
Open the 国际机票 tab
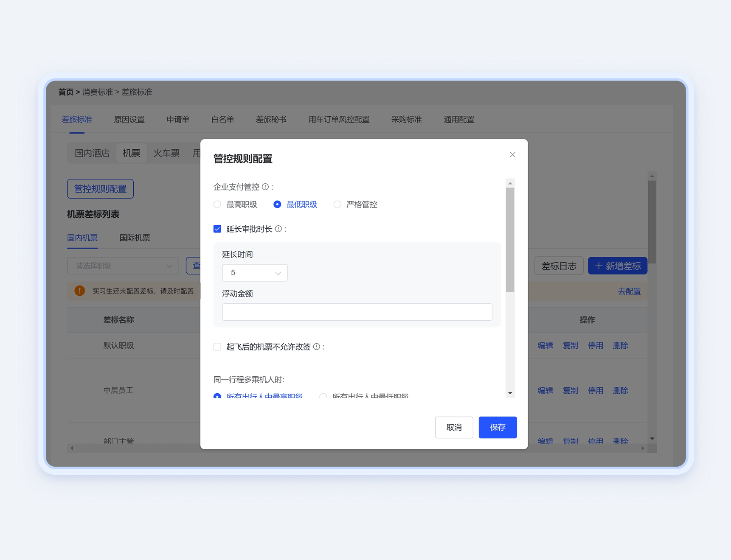pos(135,238)
